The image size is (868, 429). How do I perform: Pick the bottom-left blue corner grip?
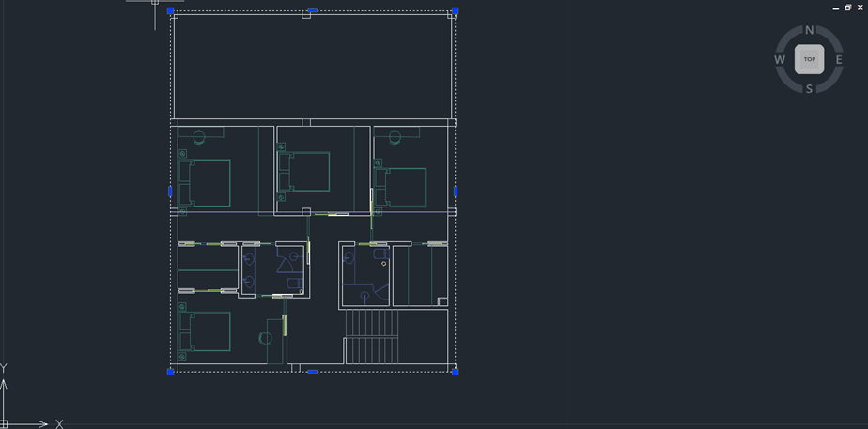pyautogui.click(x=171, y=372)
